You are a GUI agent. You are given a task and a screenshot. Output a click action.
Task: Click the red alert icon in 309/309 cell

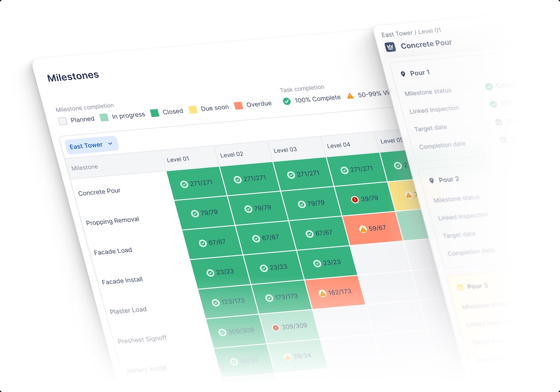(276, 327)
